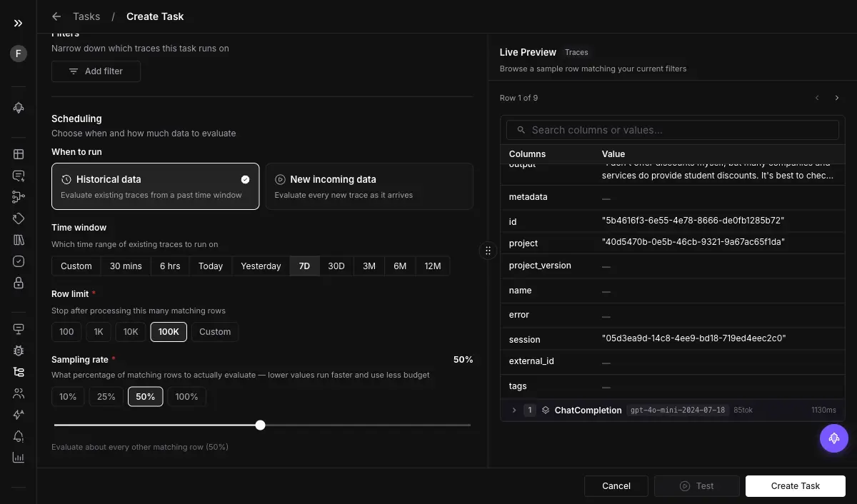
Task: Click the panel divider grip handle
Action: point(488,251)
